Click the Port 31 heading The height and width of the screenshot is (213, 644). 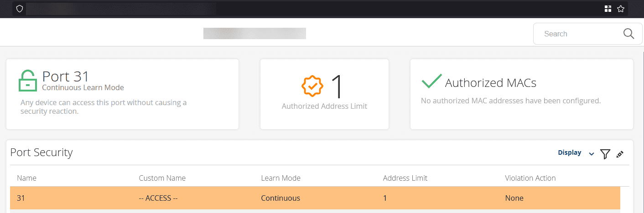(x=66, y=76)
